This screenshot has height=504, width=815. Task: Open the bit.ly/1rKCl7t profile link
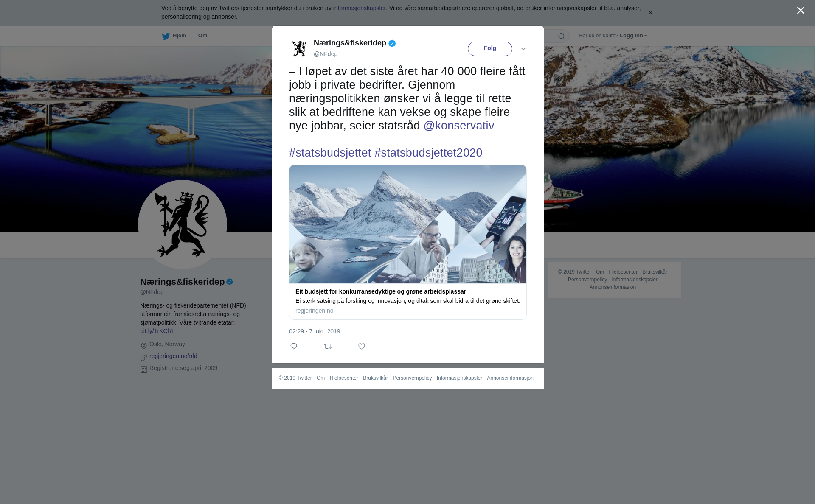(x=157, y=331)
